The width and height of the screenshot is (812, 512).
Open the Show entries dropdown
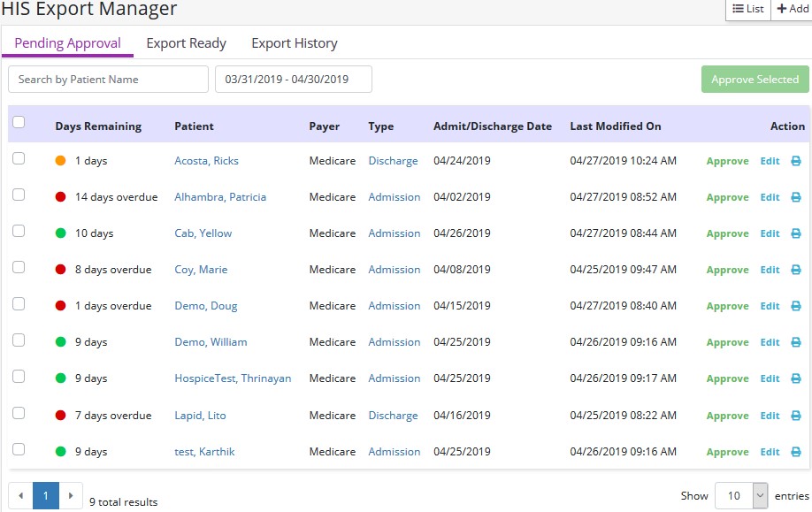(741, 496)
